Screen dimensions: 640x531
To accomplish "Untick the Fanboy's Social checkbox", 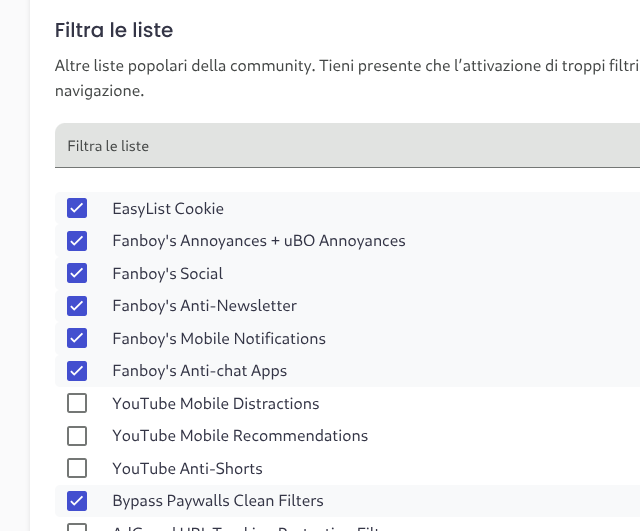I will (77, 273).
